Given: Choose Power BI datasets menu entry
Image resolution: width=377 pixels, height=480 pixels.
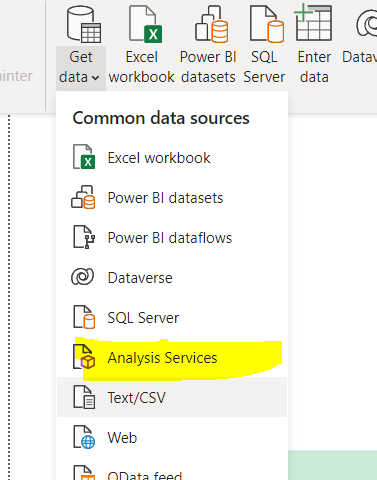Looking at the screenshot, I should coord(172,198).
